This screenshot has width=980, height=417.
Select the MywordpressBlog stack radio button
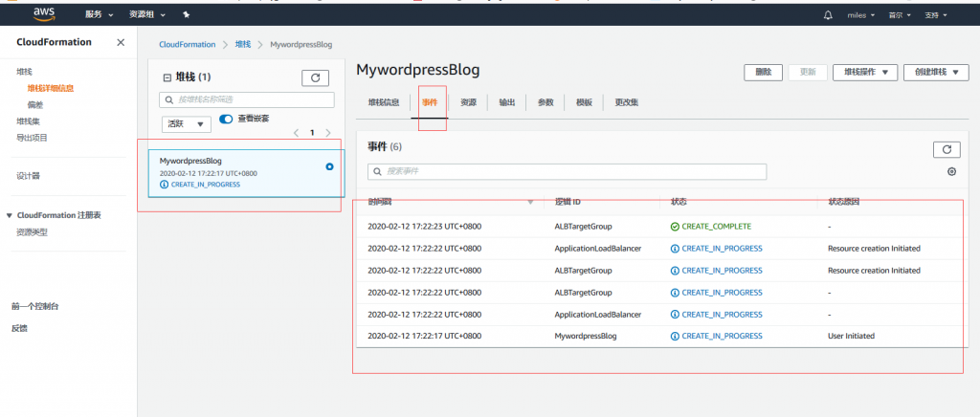click(x=329, y=166)
